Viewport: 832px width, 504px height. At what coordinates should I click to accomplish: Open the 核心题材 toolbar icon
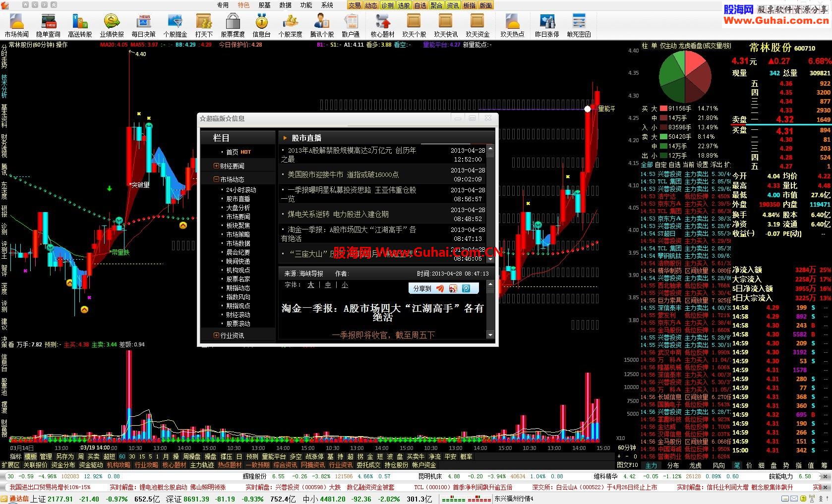point(382,26)
